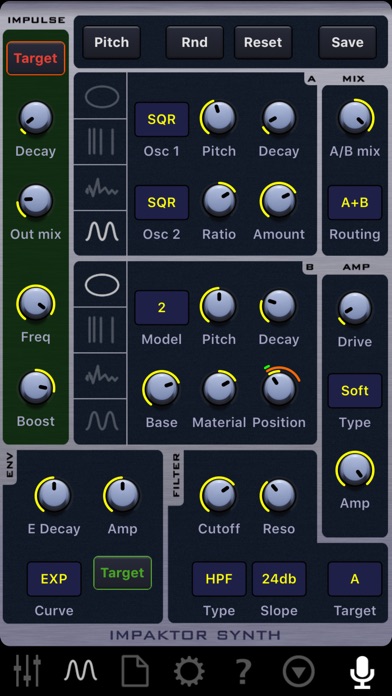Viewport: 392px width, 696px height.
Task: Select the sine wave tab in section B
Action: pyautogui.click(x=102, y=420)
